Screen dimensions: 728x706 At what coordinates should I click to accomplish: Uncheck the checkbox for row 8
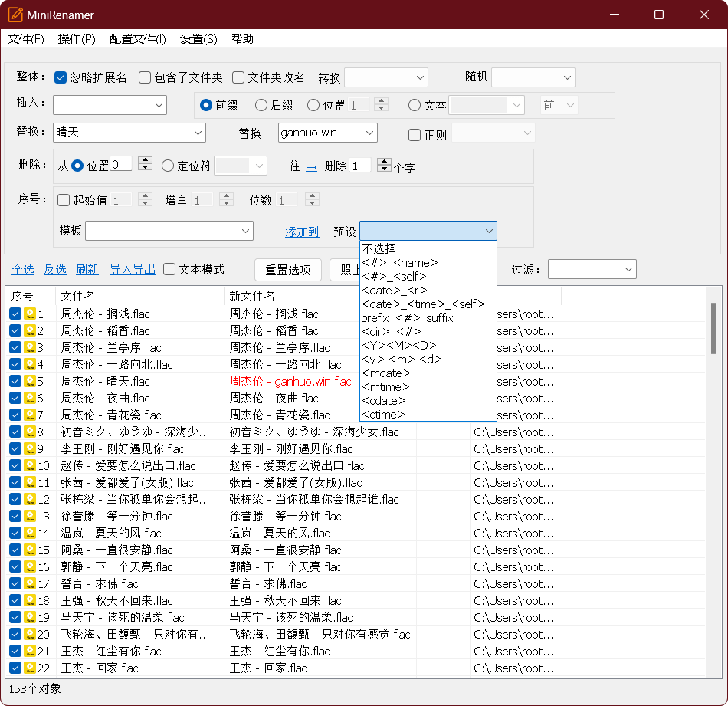click(x=15, y=432)
